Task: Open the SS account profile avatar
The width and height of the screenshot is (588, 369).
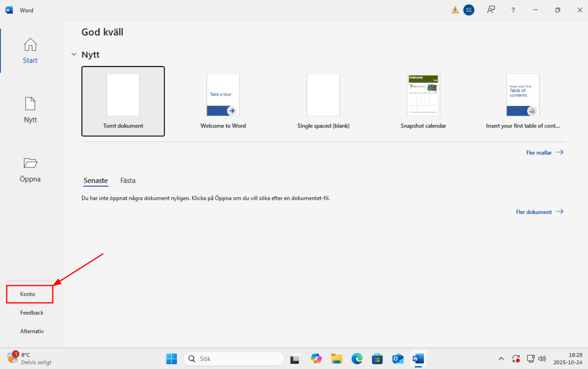Action: coord(468,10)
